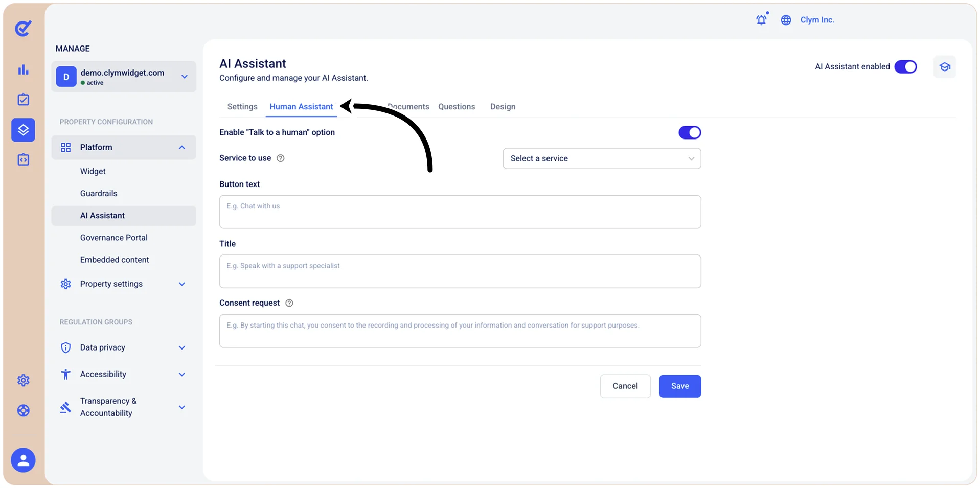Screen dimensions: 980x488
Task: Click the Button text input field
Action: [460, 212]
